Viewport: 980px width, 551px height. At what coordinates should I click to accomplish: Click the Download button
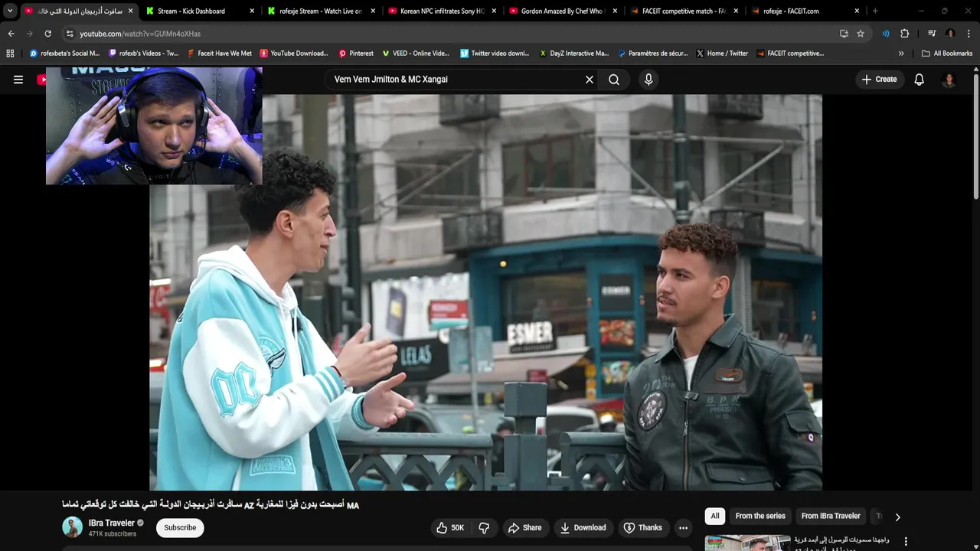pos(583,528)
